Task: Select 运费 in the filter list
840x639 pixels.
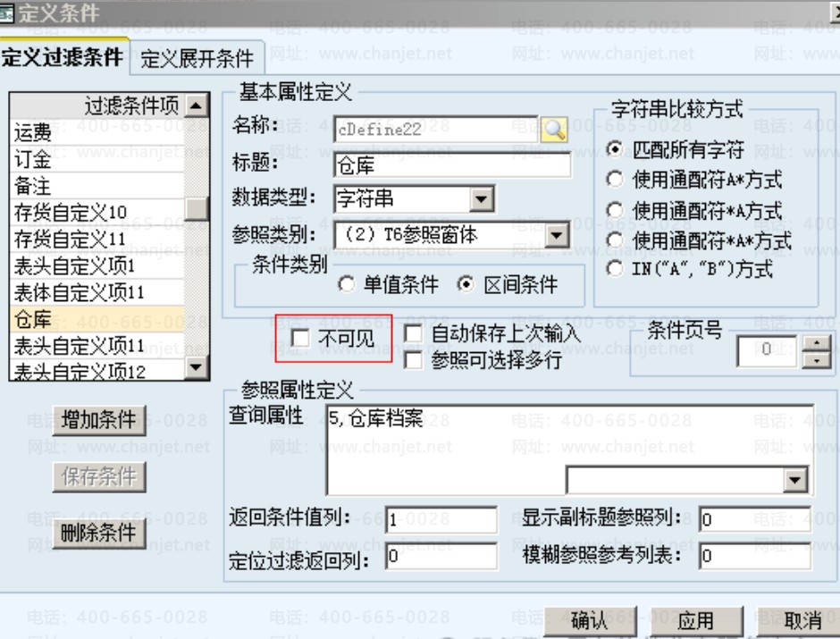Action: 97,131
